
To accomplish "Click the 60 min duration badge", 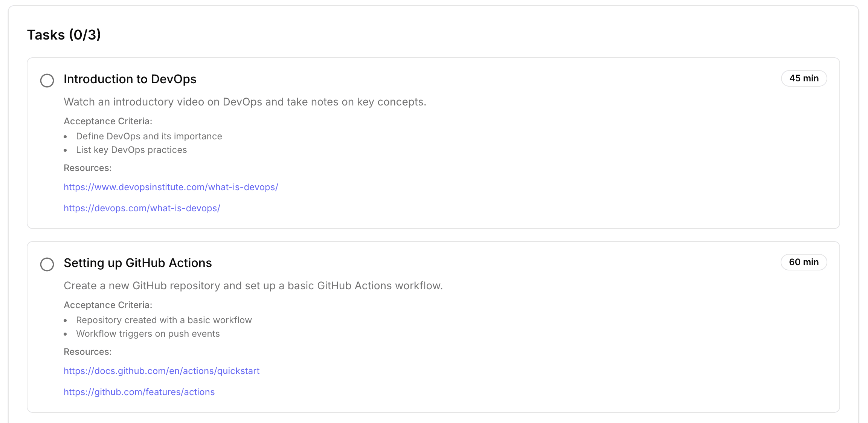I will tap(804, 262).
